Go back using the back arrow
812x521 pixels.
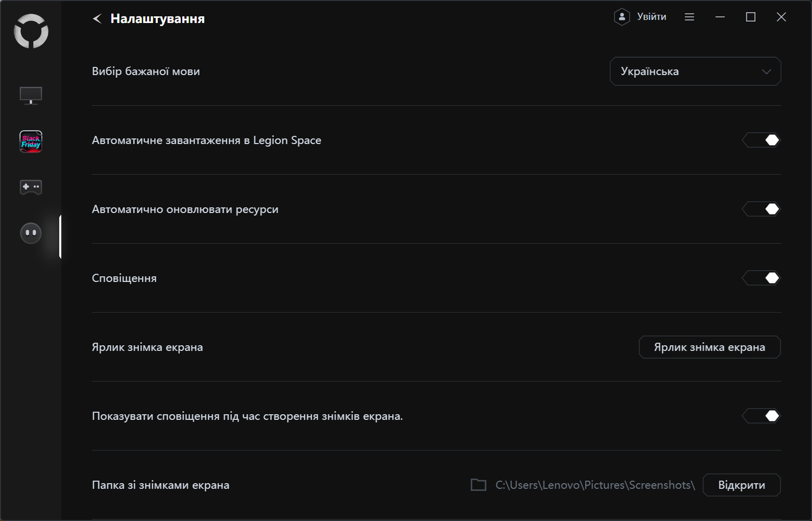[97, 19]
